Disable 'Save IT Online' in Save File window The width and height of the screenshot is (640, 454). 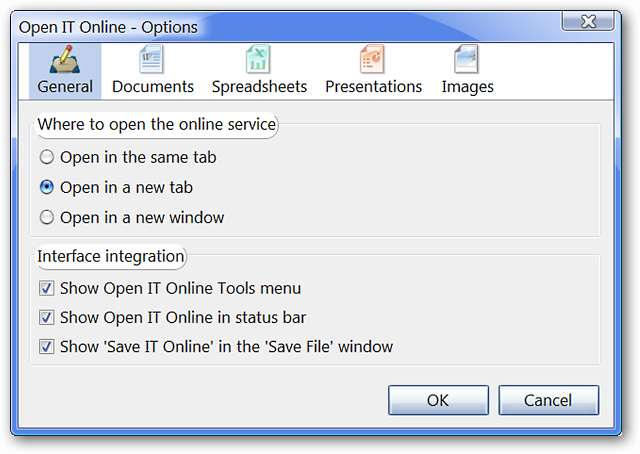[x=46, y=347]
